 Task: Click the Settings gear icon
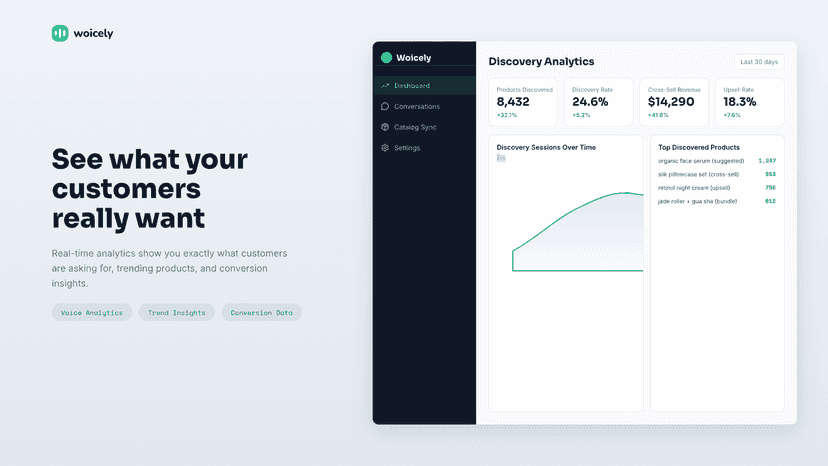(385, 148)
